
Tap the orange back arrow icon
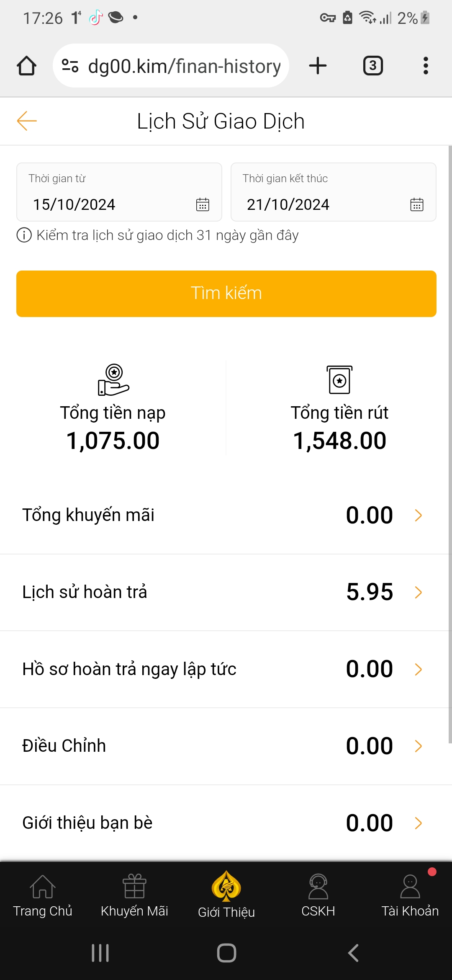point(27,121)
